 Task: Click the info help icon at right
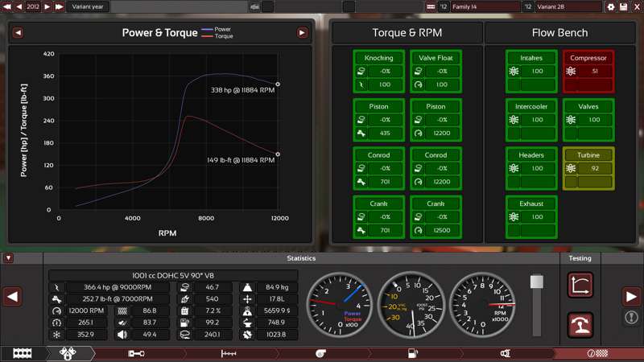pos(632,318)
